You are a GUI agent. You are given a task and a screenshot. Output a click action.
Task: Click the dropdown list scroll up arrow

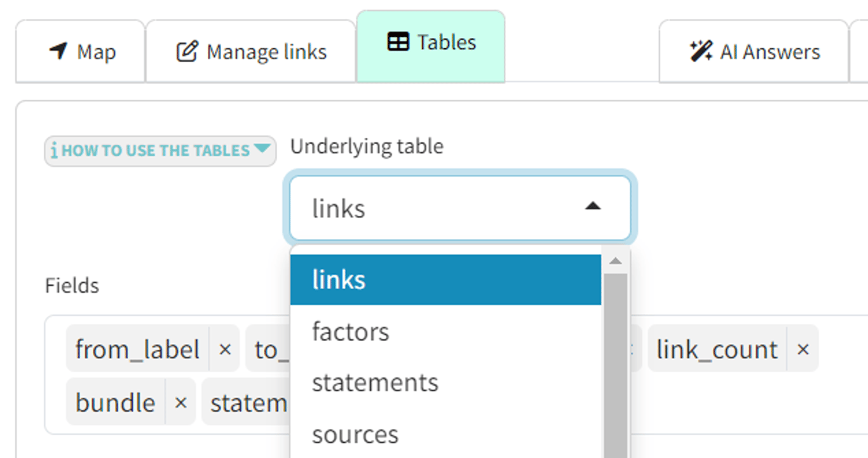(x=615, y=262)
